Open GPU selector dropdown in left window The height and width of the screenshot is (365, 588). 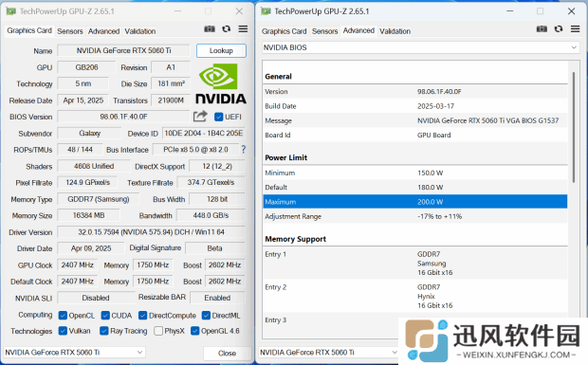point(74,353)
